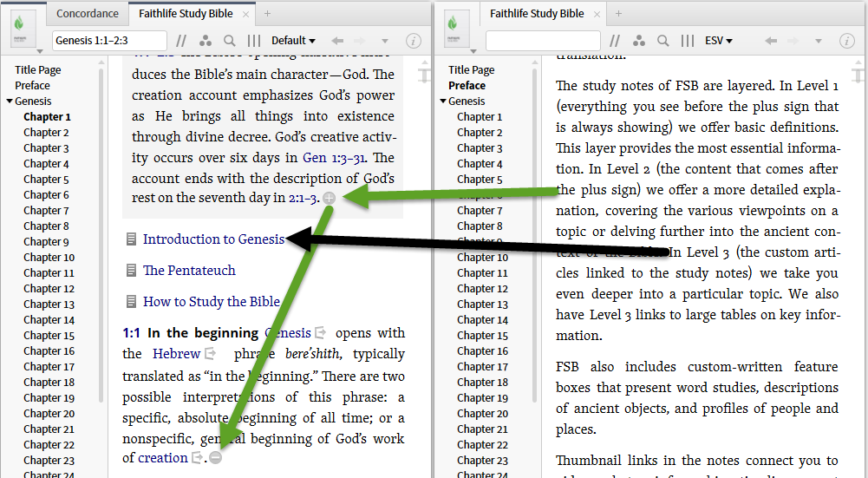Open panel menu arrow under left cover
This screenshot has height=478, width=868.
tap(39, 51)
